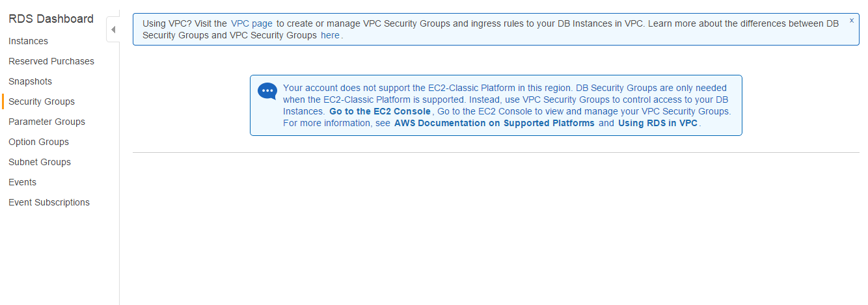868x305 pixels.
Task: Open Reserved Purchases section
Action: coord(51,61)
